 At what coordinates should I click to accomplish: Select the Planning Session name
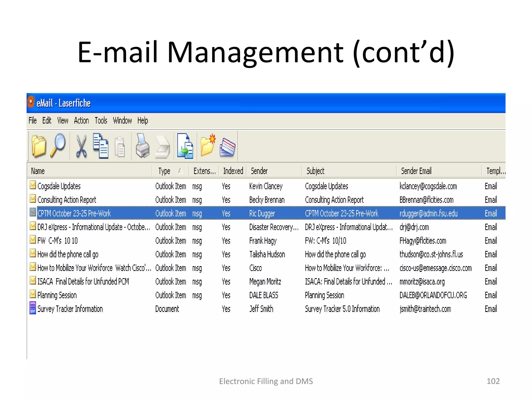[x=57, y=295]
